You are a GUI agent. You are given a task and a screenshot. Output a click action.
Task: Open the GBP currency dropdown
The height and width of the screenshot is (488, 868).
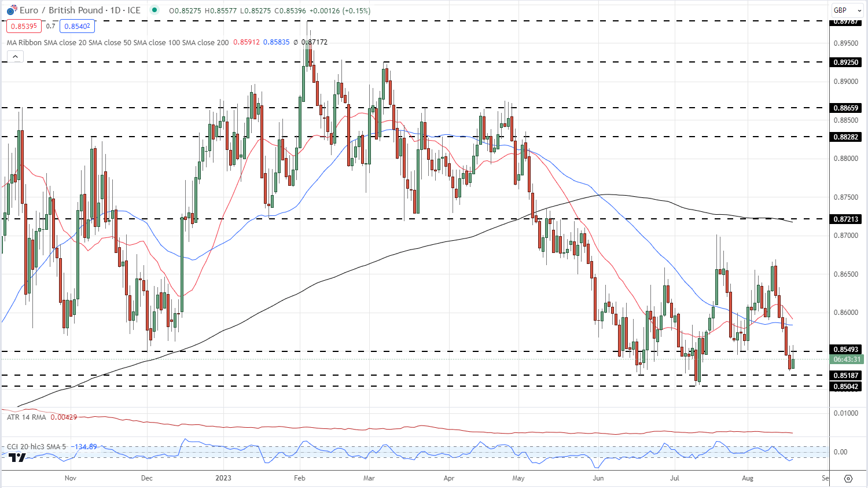click(847, 10)
